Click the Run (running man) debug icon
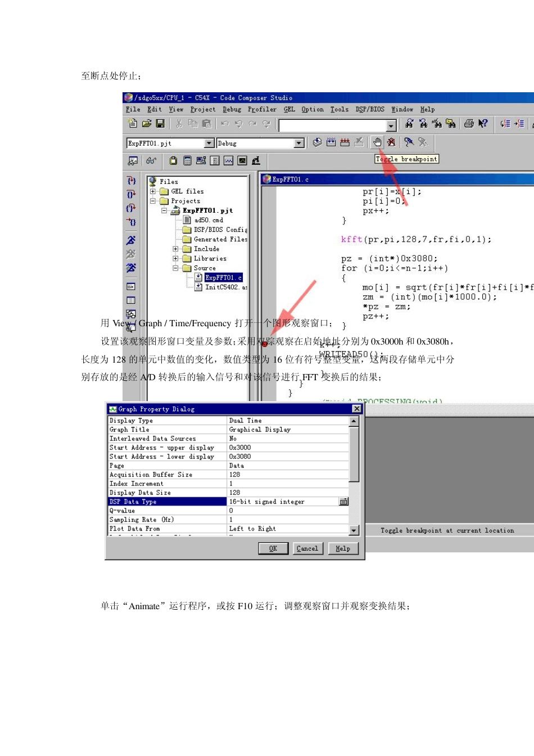The image size is (534, 756). coord(131,240)
